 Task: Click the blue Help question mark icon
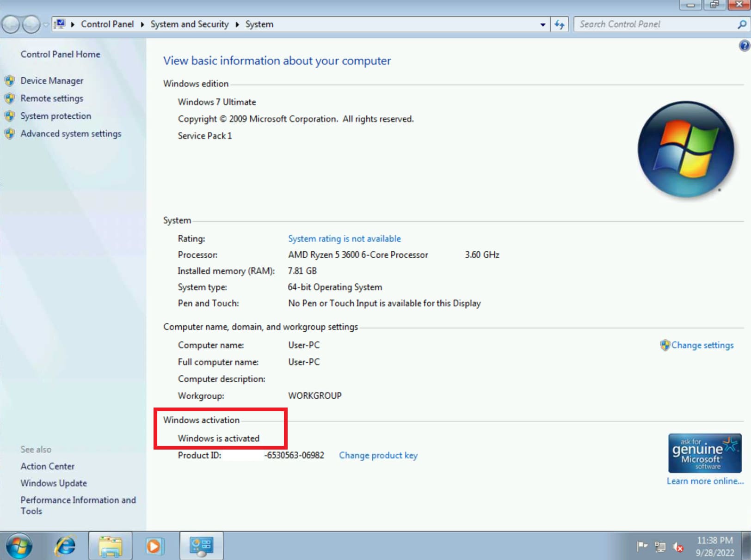[x=744, y=45]
